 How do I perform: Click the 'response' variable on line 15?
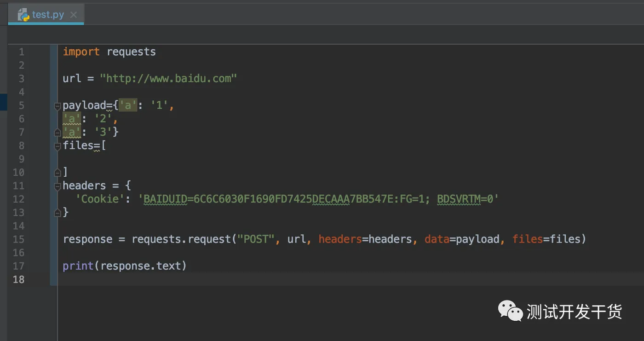[x=87, y=239]
